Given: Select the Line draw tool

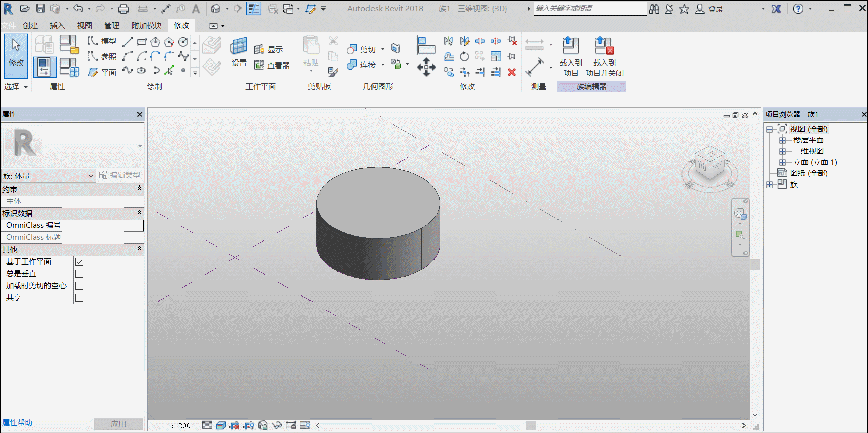Looking at the screenshot, I should click(x=128, y=42).
